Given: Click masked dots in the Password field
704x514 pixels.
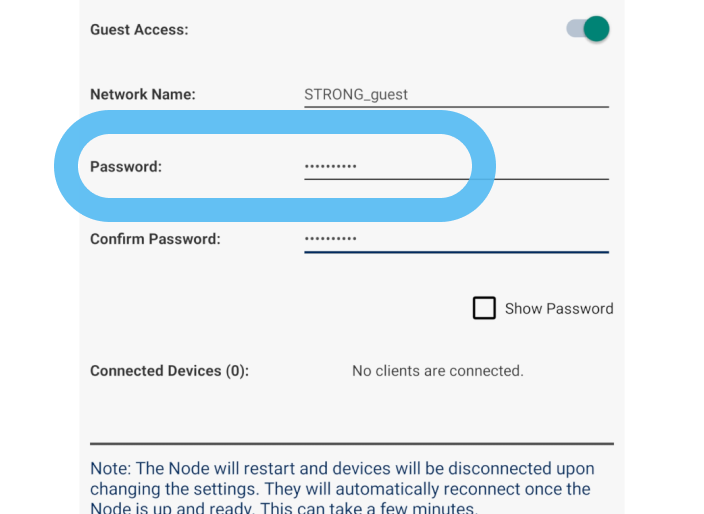Looking at the screenshot, I should coord(330,167).
